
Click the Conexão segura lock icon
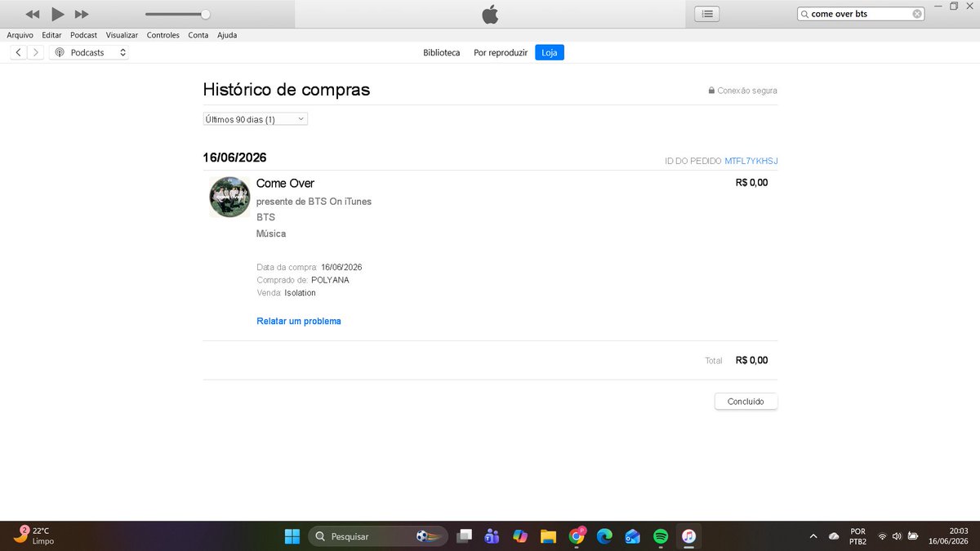711,91
